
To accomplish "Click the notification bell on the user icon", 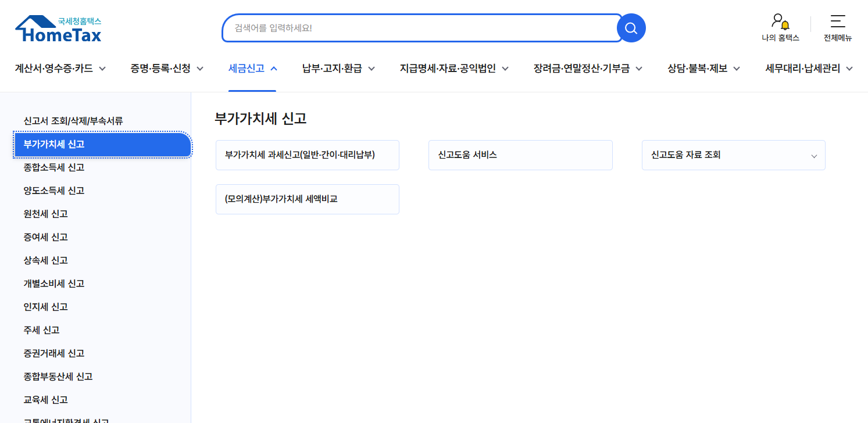I will [x=785, y=26].
